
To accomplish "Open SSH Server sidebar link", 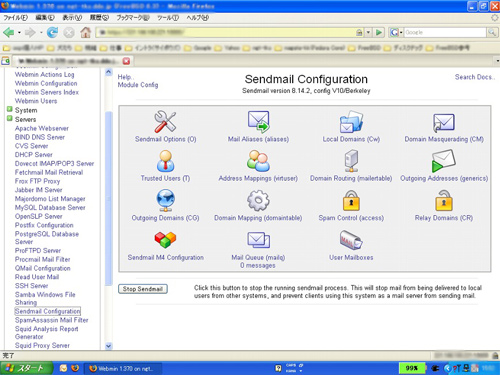I will (31, 286).
